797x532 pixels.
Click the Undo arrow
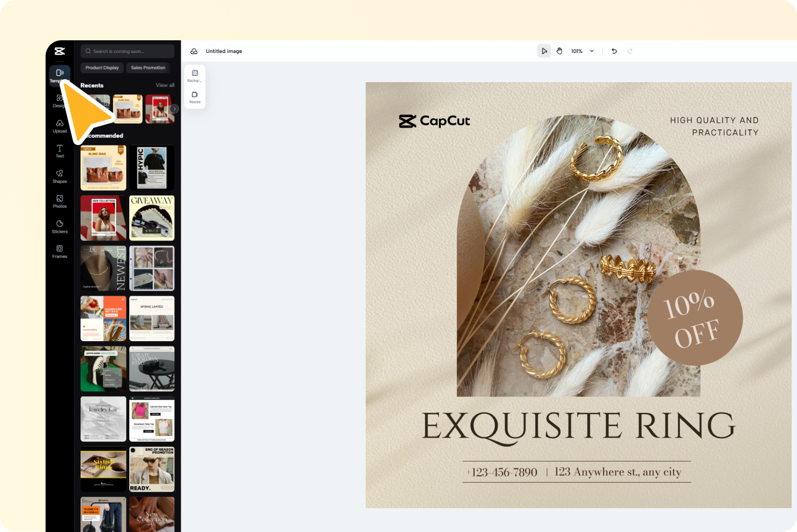click(x=614, y=51)
